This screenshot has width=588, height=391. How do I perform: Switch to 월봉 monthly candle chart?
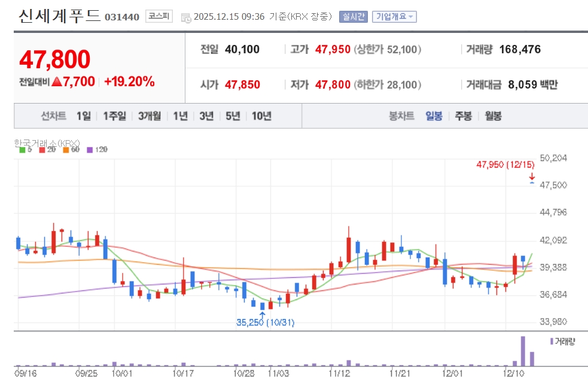493,116
